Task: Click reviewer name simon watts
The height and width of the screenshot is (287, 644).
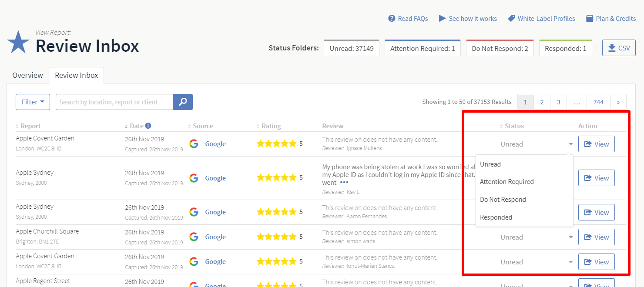Action: tap(361, 241)
